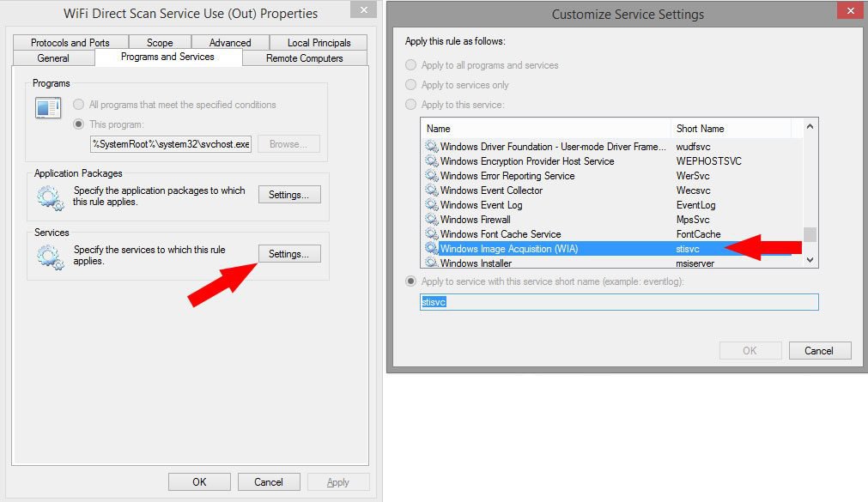Sort the list by Name column header
The height and width of the screenshot is (502, 868).
[x=546, y=129]
